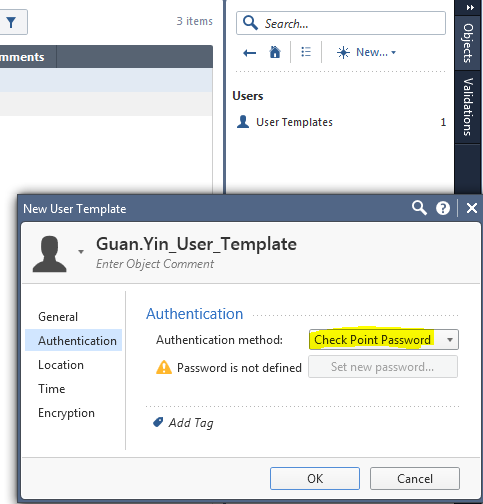
Task: Open the user icon color dropdown arrow
Action: coord(81,252)
